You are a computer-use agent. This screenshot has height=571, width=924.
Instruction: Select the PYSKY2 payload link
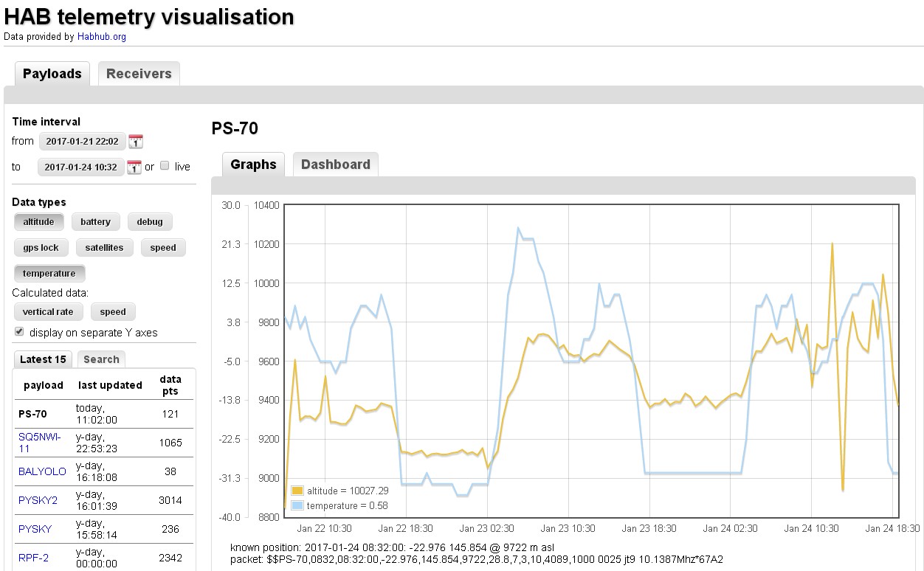38,500
